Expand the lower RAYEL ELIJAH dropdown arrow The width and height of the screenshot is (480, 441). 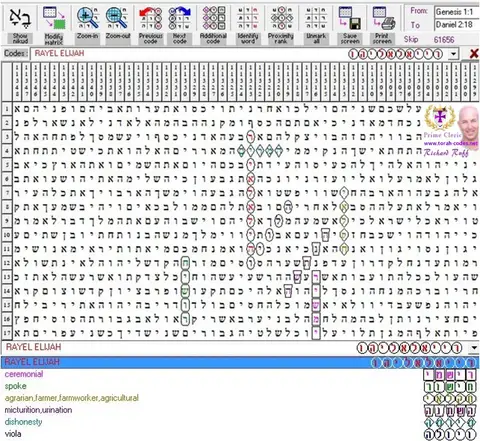pyautogui.click(x=474, y=348)
